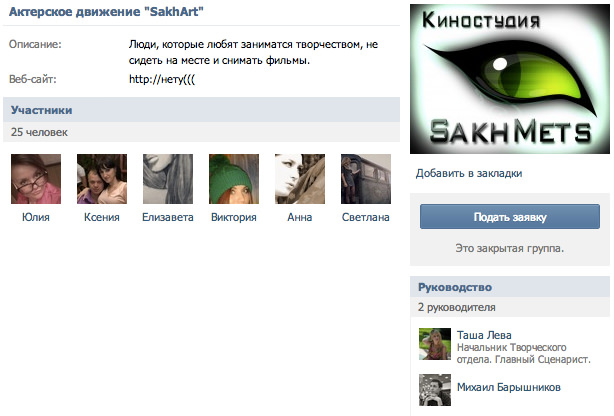Viewport: 614px width, 416px height.
Task: Click Таша Лева's avatar photo
Action: pos(435,344)
